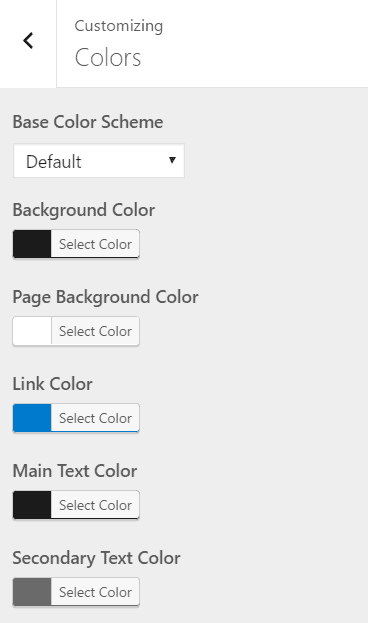Screen dimensions: 368x623
Task: Click Select Color button under Background Color
Action: click(x=95, y=244)
